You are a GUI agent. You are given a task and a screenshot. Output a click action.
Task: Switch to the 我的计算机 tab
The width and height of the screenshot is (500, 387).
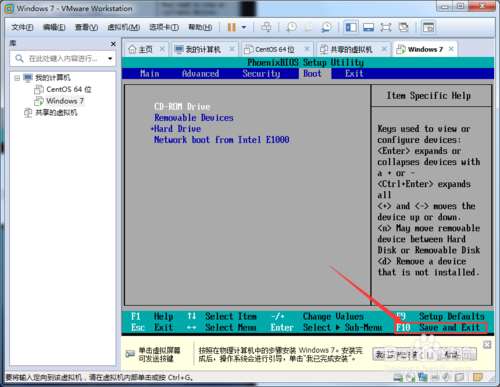point(198,49)
